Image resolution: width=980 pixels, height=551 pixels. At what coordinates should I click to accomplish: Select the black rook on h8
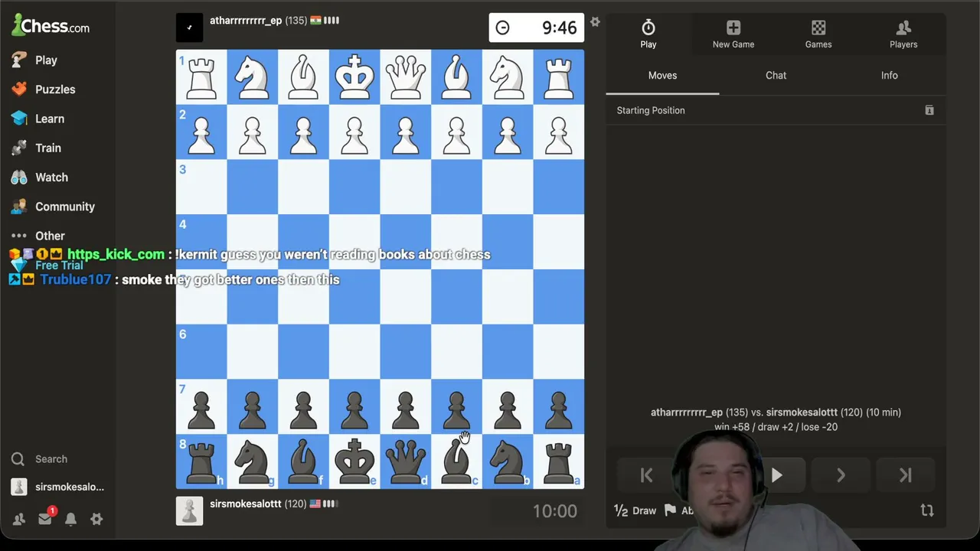pyautogui.click(x=201, y=461)
